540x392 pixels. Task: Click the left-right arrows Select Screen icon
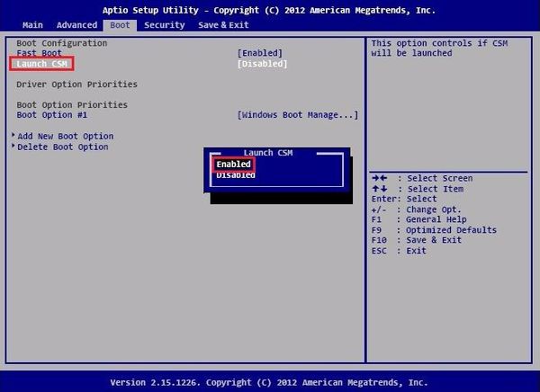380,179
